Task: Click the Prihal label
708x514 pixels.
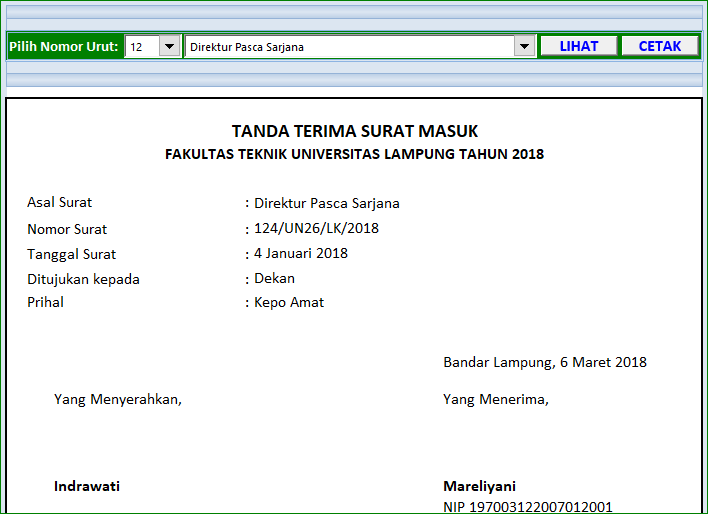Action: coord(45,302)
